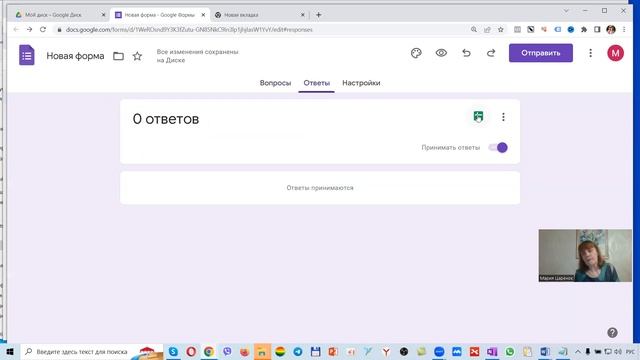Reload the current page
Viewport: 640px width, 360px height.
click(43, 29)
